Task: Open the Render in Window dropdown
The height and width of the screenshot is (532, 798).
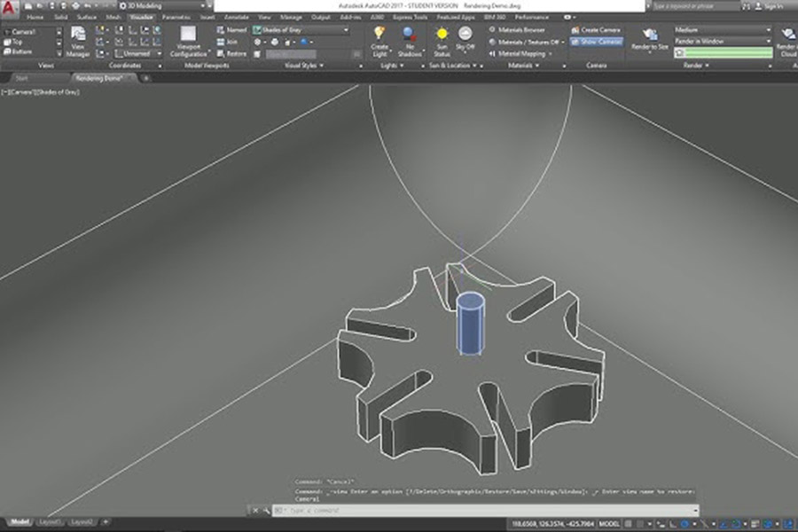Action: 724,42
